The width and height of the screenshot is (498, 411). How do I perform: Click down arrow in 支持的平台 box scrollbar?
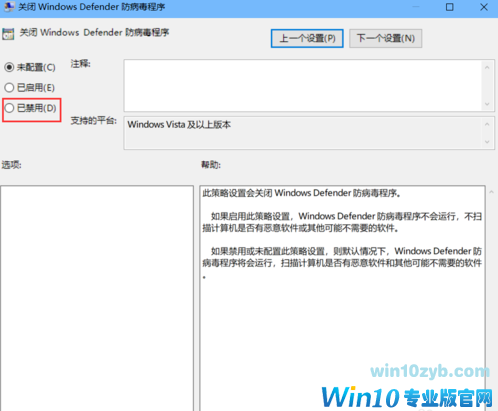pos(487,142)
